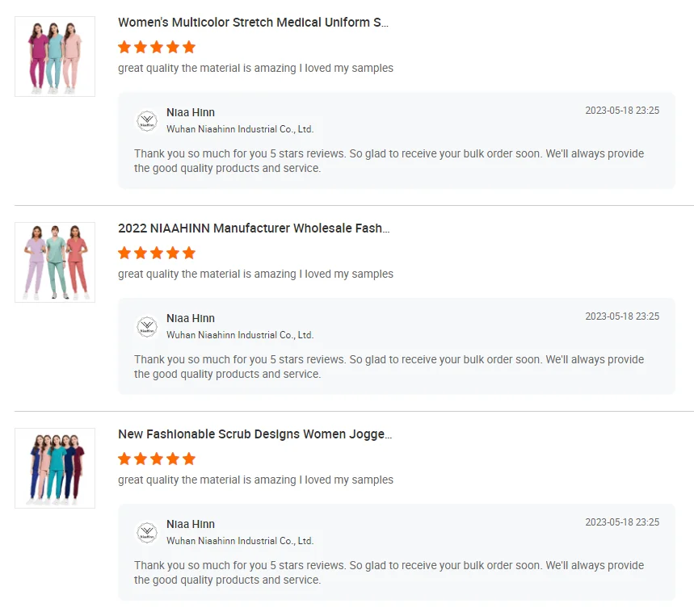
Task: Click the Niaa Hinn name in the third reply
Action: [x=191, y=524]
